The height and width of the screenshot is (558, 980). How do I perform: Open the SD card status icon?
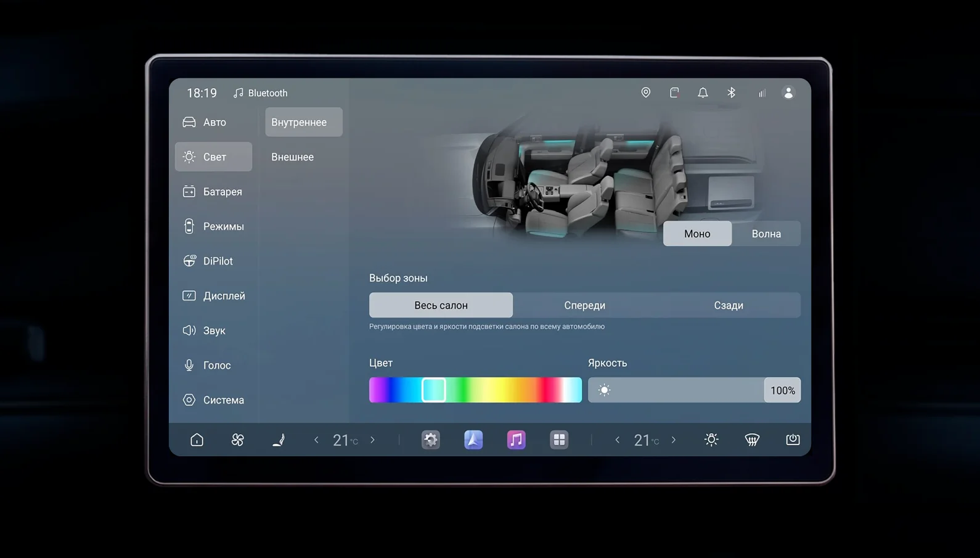[674, 92]
